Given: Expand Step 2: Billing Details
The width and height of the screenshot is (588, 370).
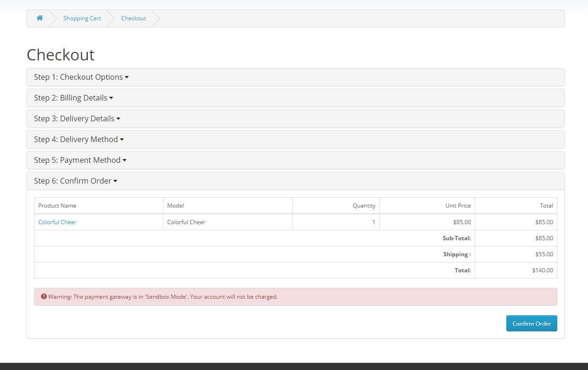Looking at the screenshot, I should click(74, 98).
